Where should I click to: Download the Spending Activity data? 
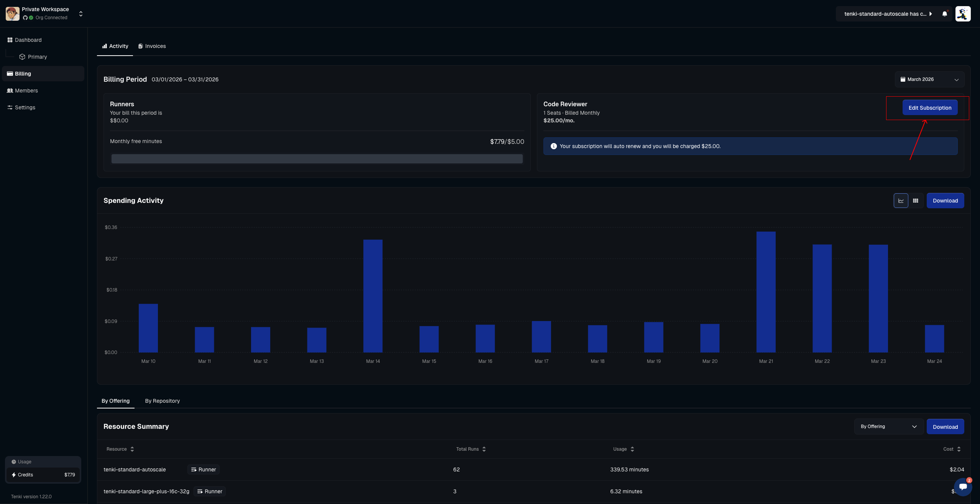point(945,201)
